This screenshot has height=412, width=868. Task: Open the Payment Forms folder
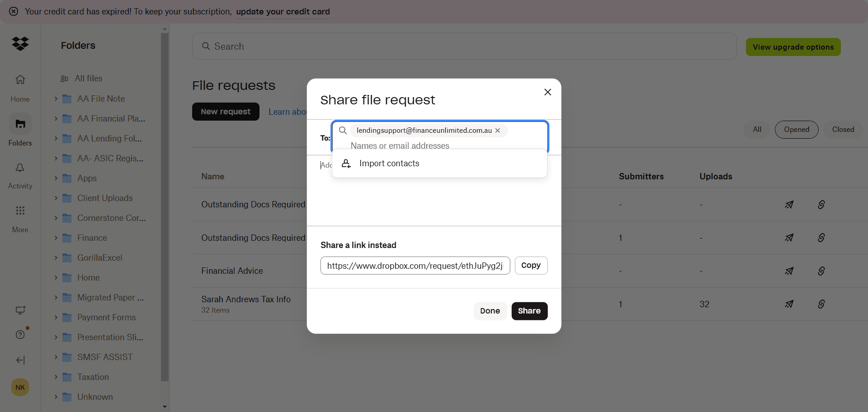pyautogui.click(x=106, y=317)
